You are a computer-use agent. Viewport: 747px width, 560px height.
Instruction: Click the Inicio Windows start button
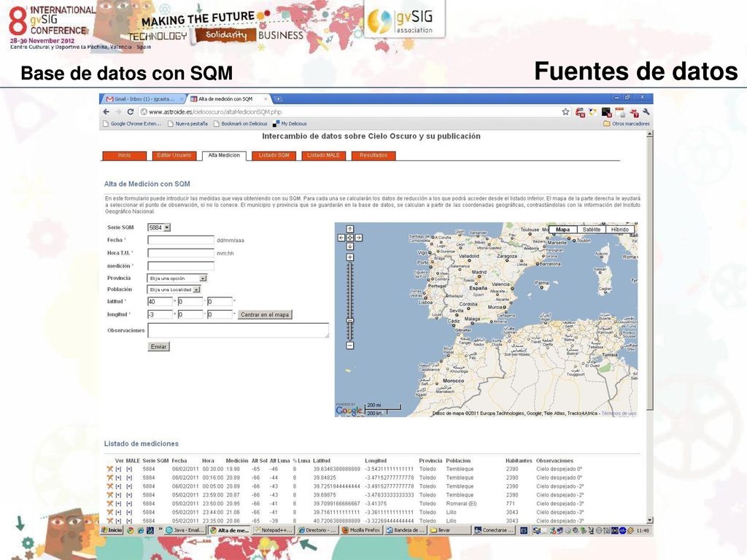[x=112, y=530]
